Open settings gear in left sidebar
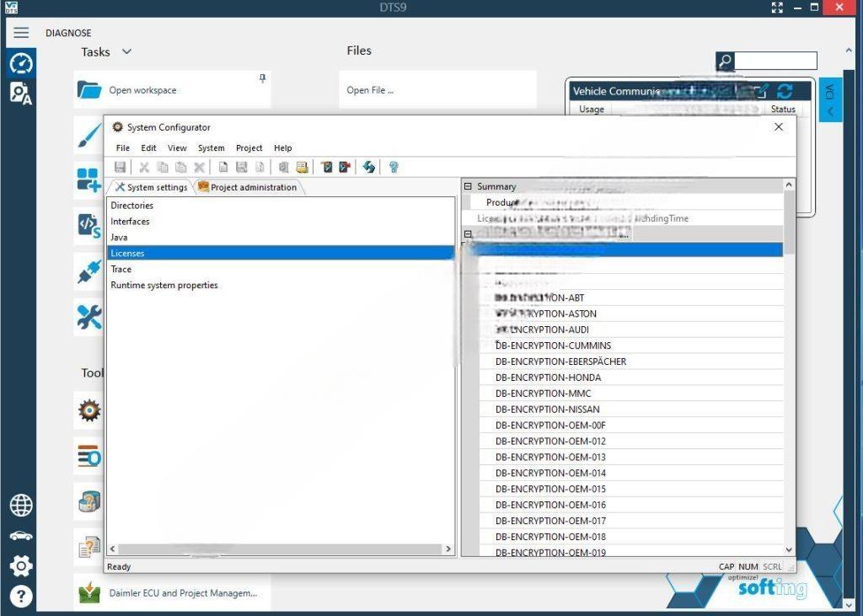 pyautogui.click(x=21, y=565)
